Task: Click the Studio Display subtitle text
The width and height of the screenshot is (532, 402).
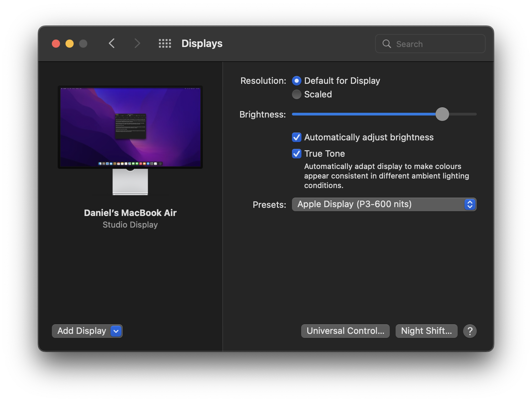Action: (x=130, y=225)
